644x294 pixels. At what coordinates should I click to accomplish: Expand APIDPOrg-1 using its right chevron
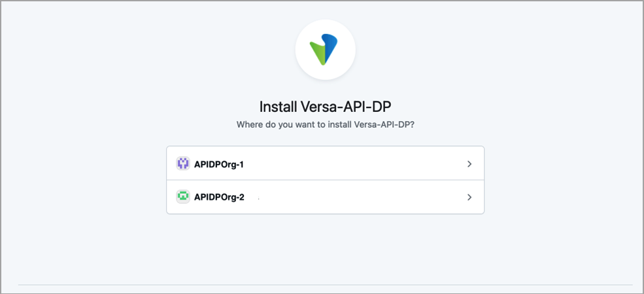[469, 164]
